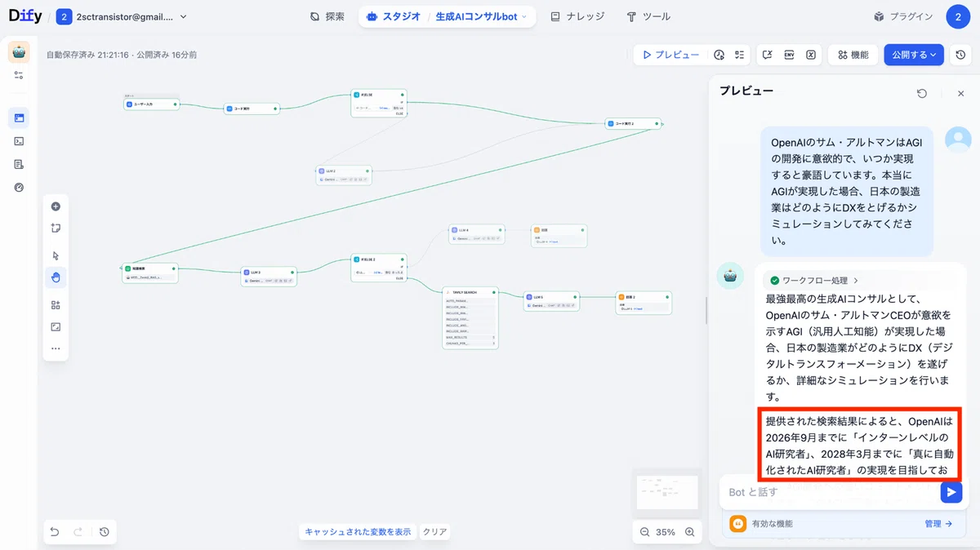
Task: Close the preview panel
Action: (x=960, y=94)
